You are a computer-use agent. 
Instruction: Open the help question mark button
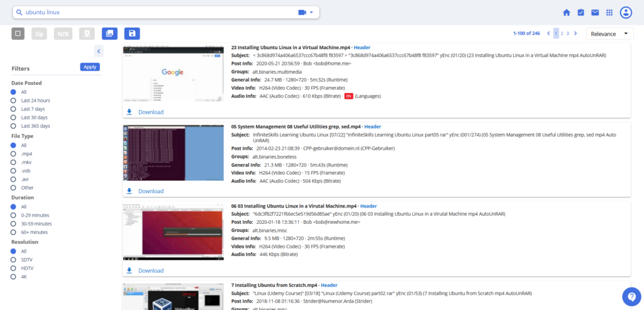[631, 296]
